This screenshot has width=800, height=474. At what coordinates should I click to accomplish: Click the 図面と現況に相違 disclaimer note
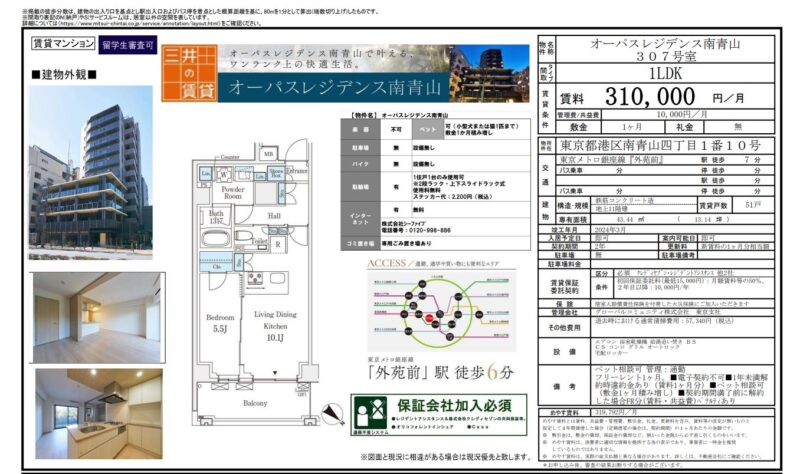pos(446,457)
